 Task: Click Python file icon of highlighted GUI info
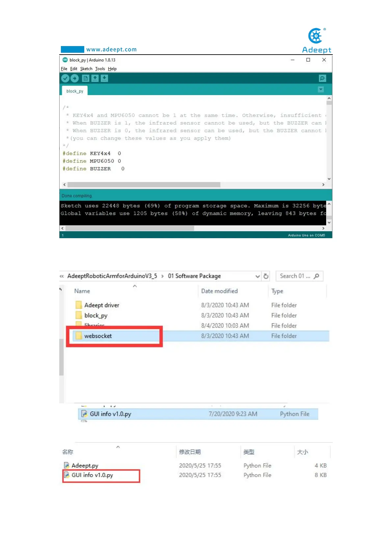[x=84, y=414]
